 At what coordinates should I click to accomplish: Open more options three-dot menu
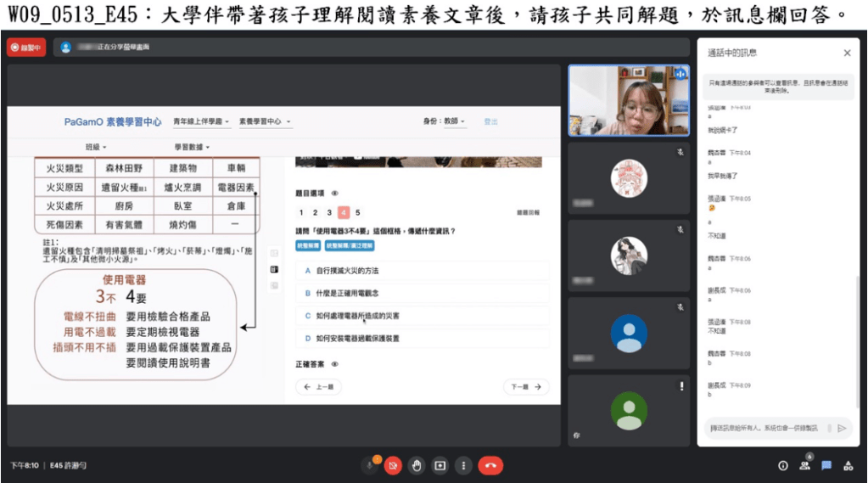[x=463, y=465]
